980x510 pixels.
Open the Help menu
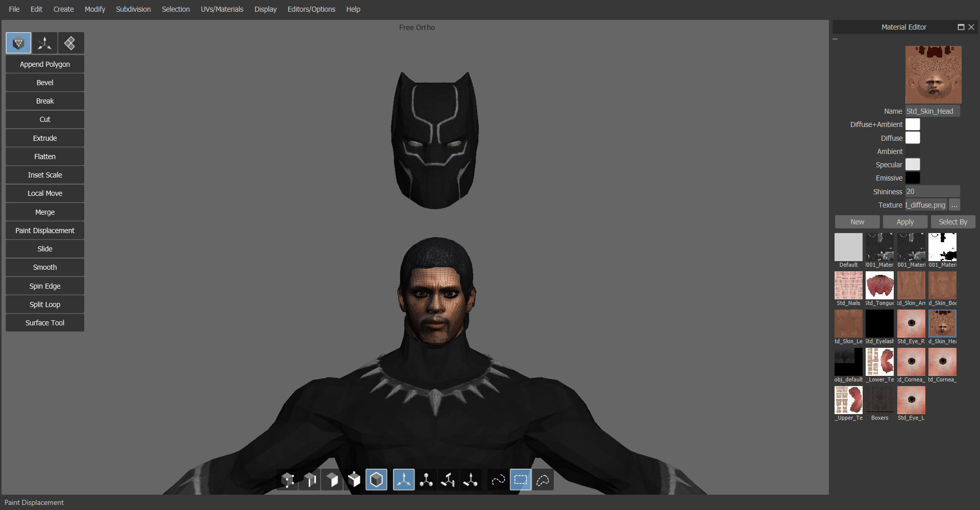click(x=353, y=9)
